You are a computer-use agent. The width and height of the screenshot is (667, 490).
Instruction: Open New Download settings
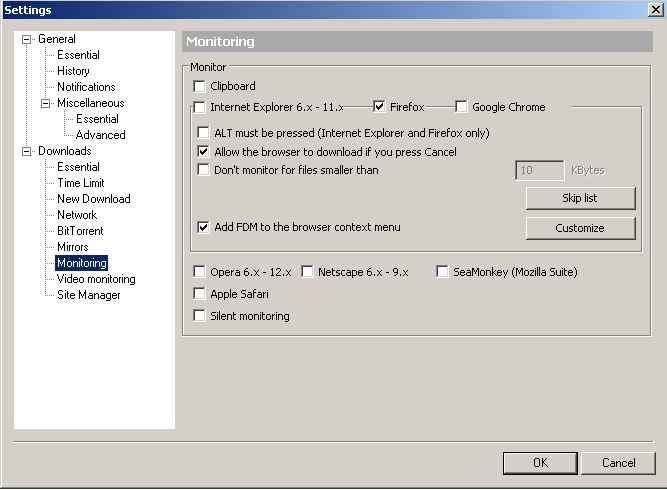tap(94, 199)
